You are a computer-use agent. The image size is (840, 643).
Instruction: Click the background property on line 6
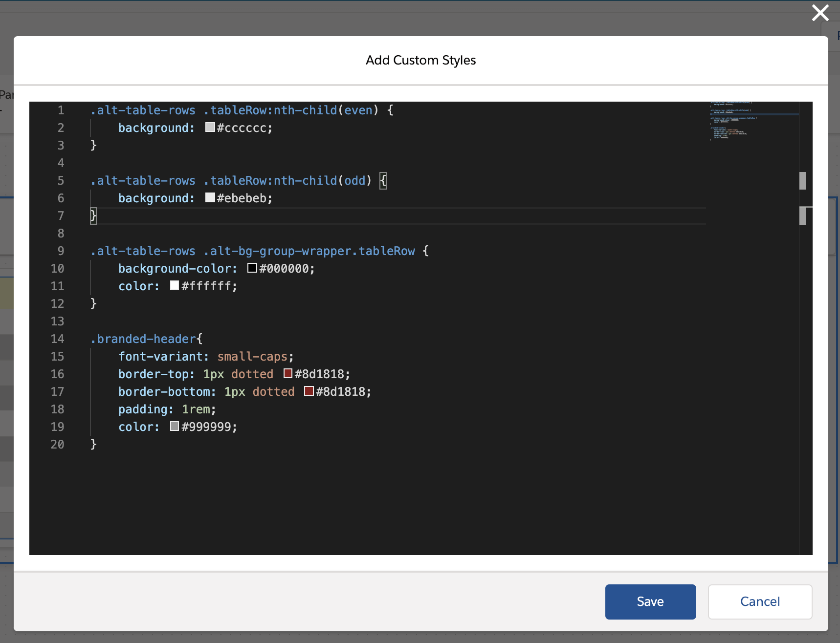click(154, 198)
